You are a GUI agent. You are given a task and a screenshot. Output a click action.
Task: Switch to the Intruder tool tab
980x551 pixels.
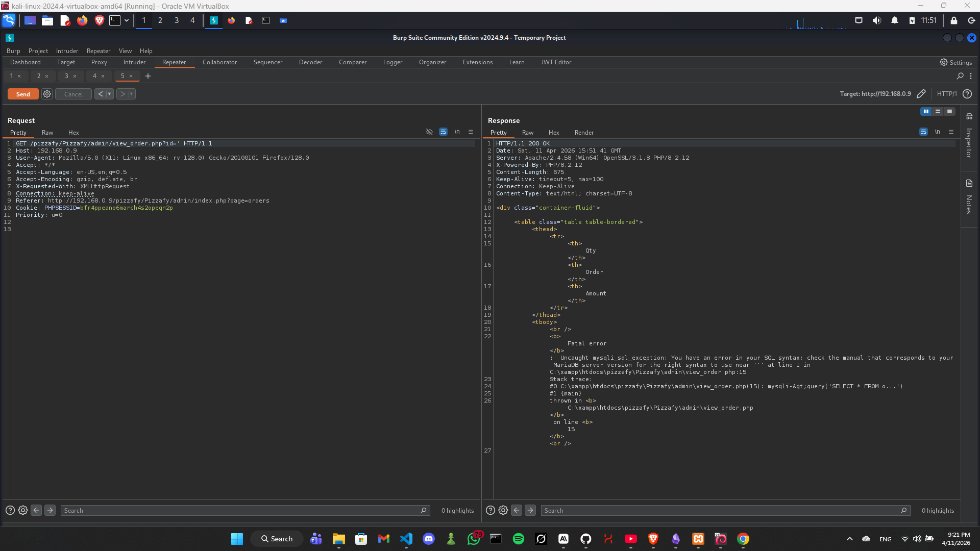pyautogui.click(x=134, y=62)
